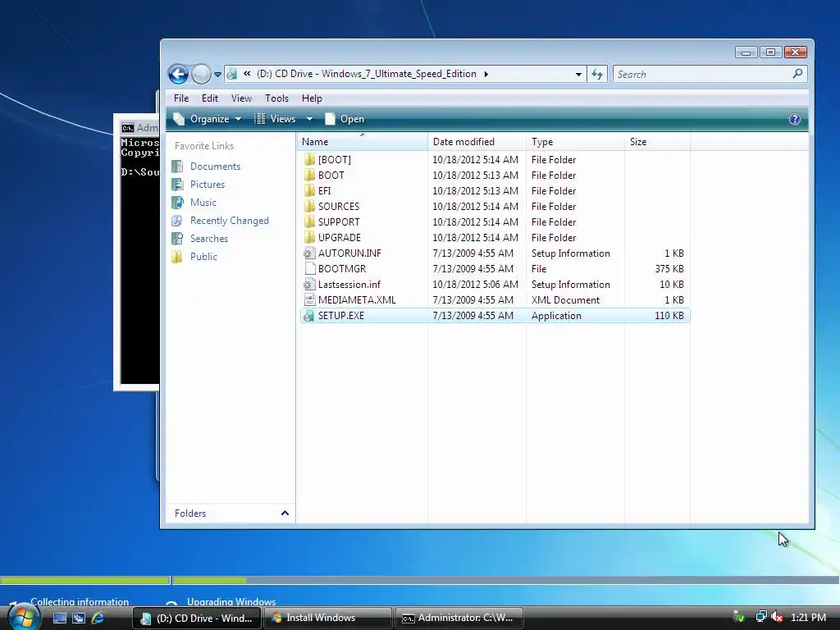Image resolution: width=840 pixels, height=630 pixels.
Task: Select the Recently Changed sidebar icon
Action: coord(177,221)
